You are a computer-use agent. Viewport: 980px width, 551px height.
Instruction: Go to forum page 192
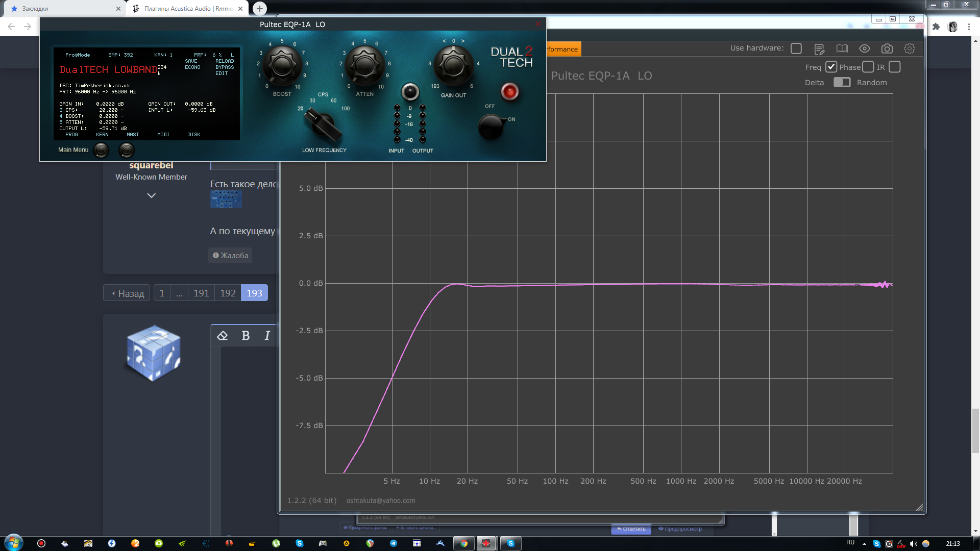coord(228,293)
